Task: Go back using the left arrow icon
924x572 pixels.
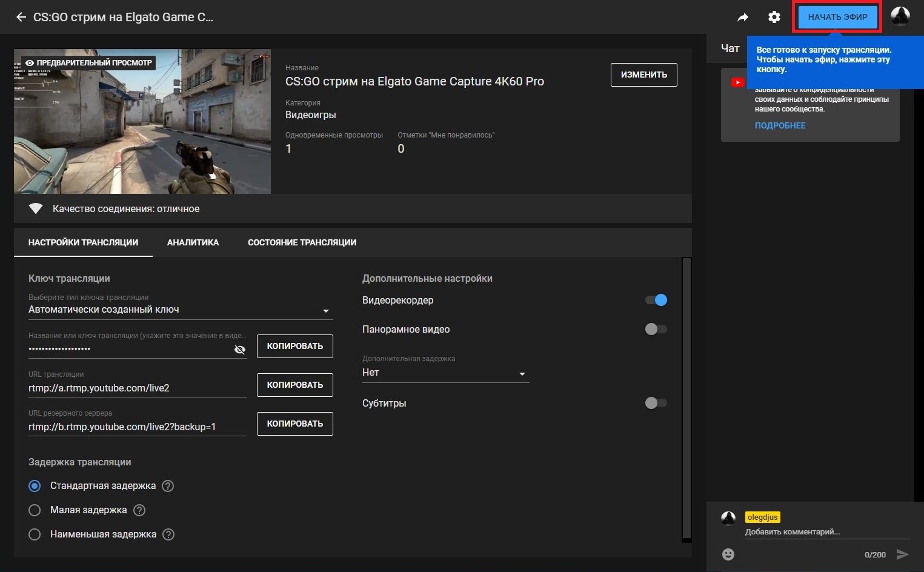Action: [21, 17]
